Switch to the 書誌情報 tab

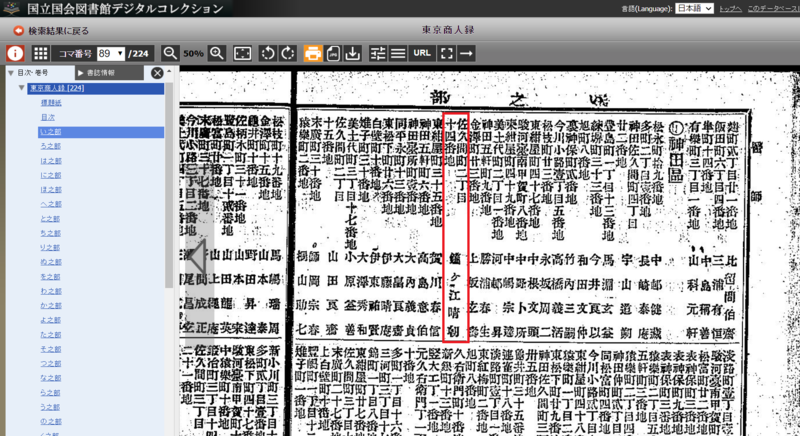[x=109, y=73]
